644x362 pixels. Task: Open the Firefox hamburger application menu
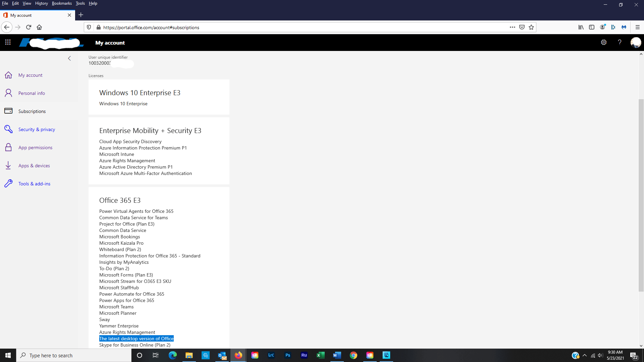point(637,27)
